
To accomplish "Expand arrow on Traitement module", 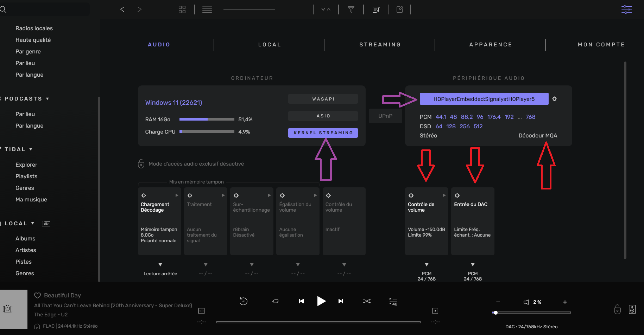I will tap(223, 195).
